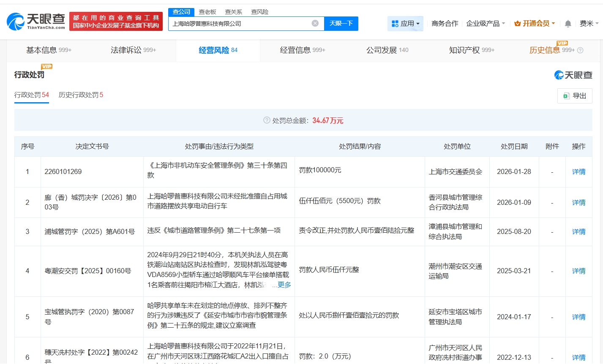Click the help icon beside 历史信息
The height and width of the screenshot is (364, 603).
click(x=580, y=50)
